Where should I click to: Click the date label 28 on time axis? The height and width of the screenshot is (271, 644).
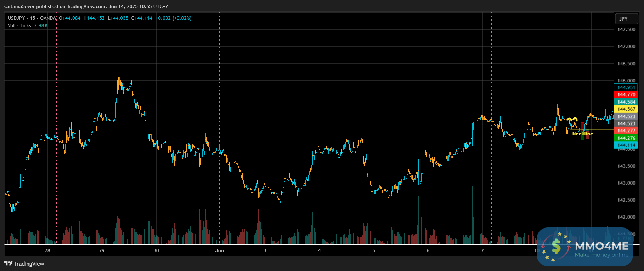coord(47,250)
